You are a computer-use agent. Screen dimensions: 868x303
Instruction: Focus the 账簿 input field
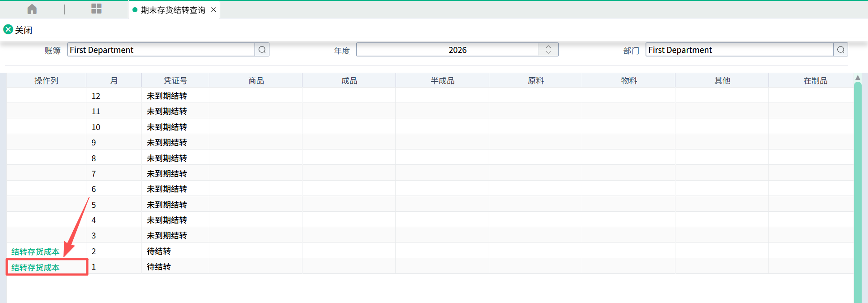click(160, 50)
